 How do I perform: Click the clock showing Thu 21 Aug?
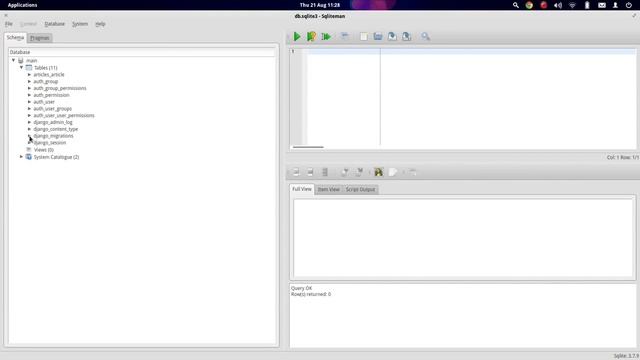pyautogui.click(x=320, y=5)
